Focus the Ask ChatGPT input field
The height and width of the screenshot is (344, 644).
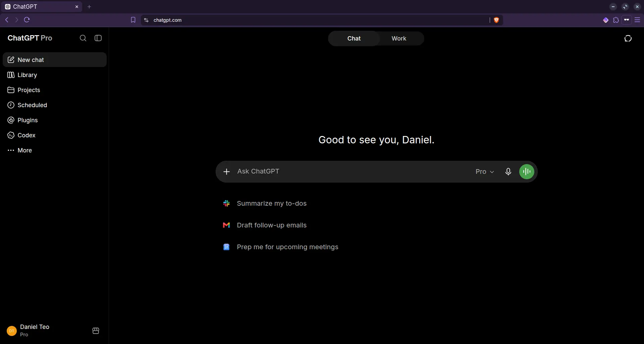pos(352,171)
